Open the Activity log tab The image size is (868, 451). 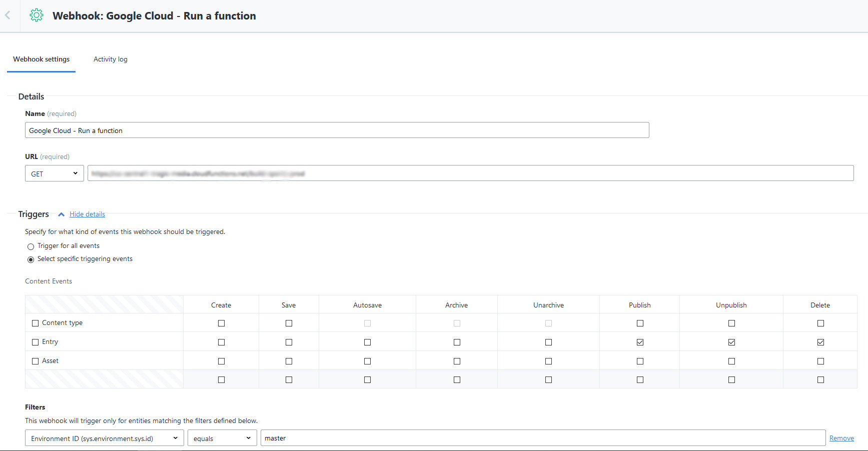coord(110,59)
